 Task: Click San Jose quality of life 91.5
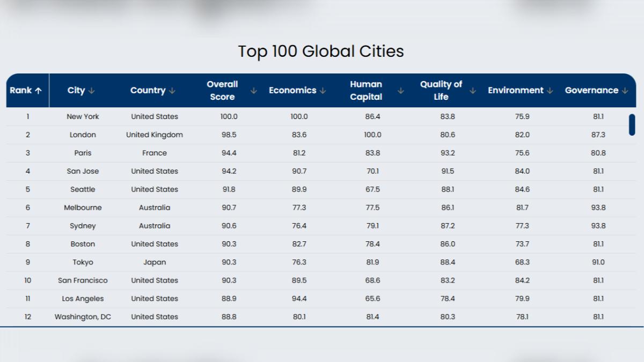(448, 171)
